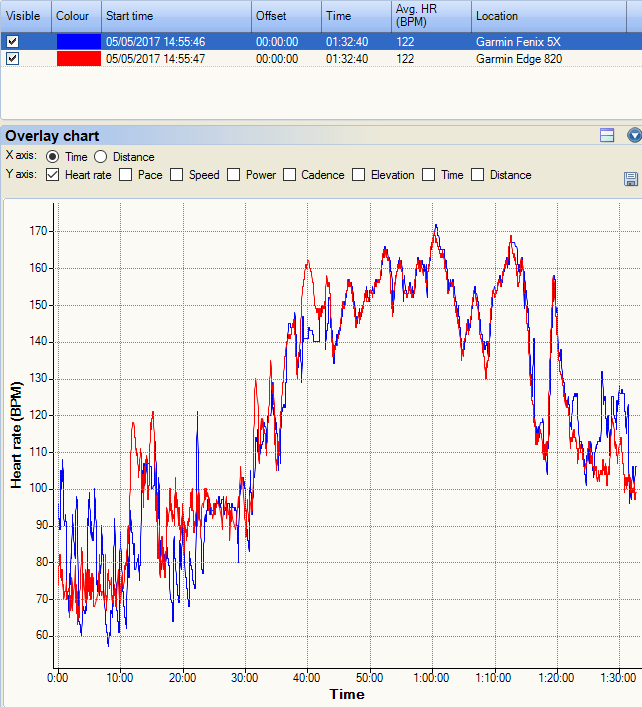Sort by the Start time column header
Screen dimensions: 642x707
pos(175,17)
